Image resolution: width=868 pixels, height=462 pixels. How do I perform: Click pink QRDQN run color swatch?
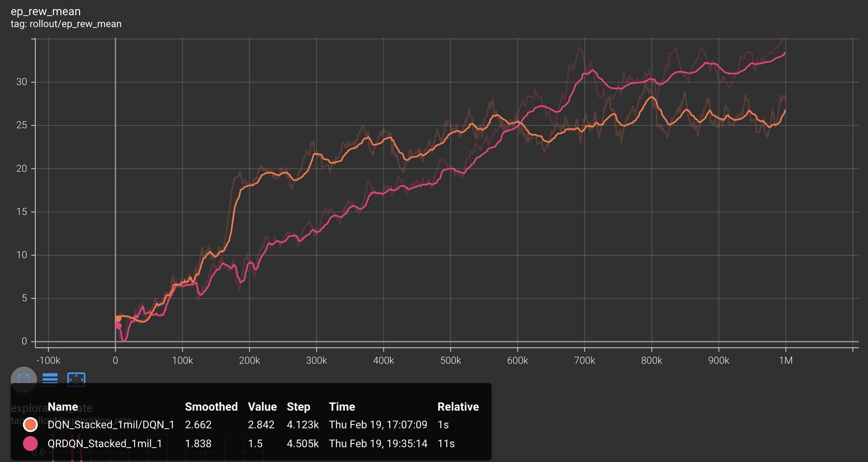[30, 444]
